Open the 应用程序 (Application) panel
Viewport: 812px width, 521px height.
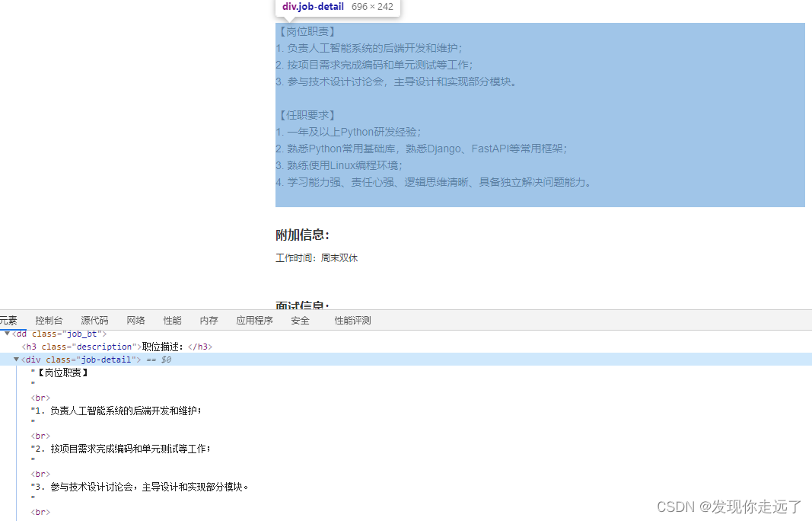tap(254, 320)
